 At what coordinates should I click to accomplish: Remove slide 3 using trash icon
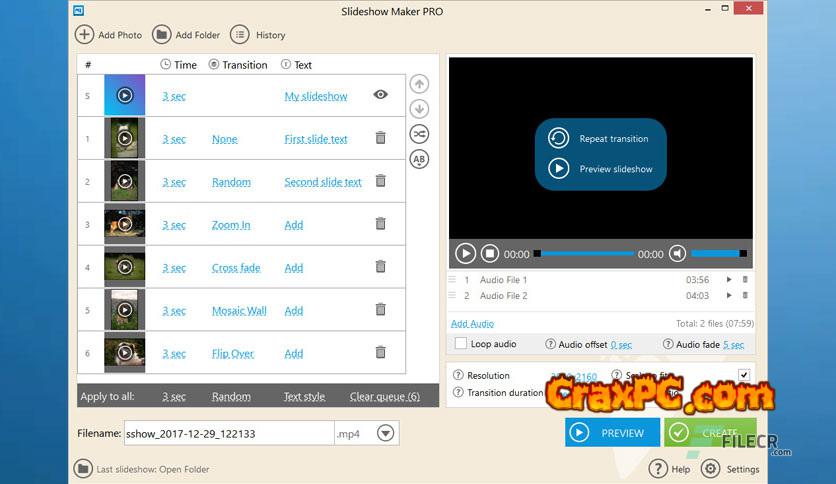(381, 223)
